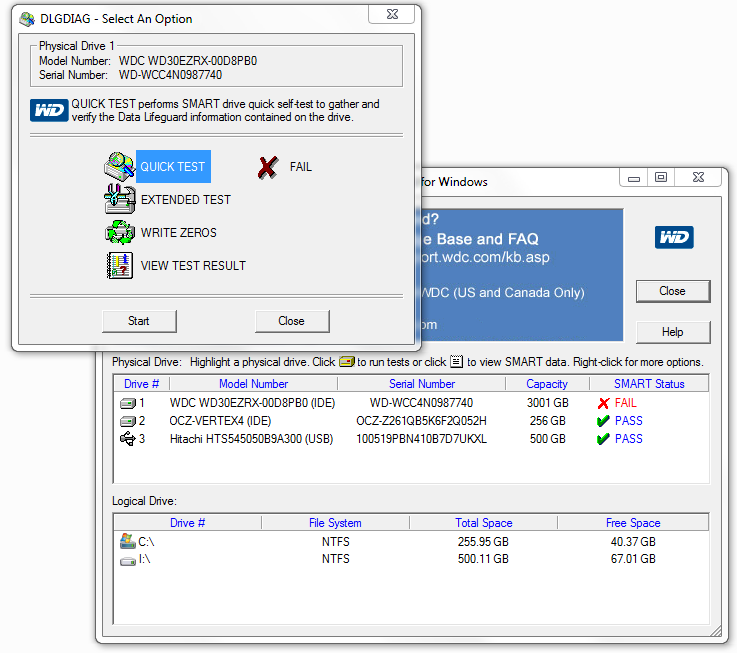737x653 pixels.
Task: Click File System column header
Action: (x=335, y=523)
